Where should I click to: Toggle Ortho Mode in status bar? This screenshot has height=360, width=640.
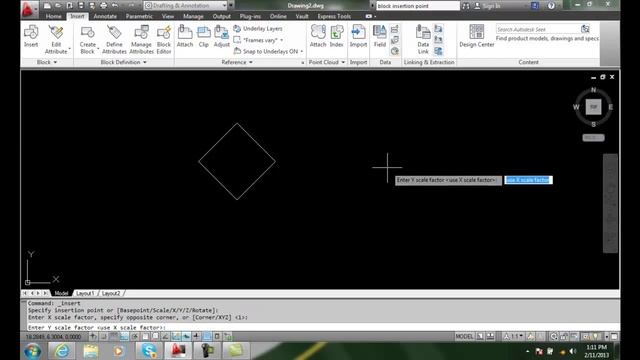click(124, 336)
